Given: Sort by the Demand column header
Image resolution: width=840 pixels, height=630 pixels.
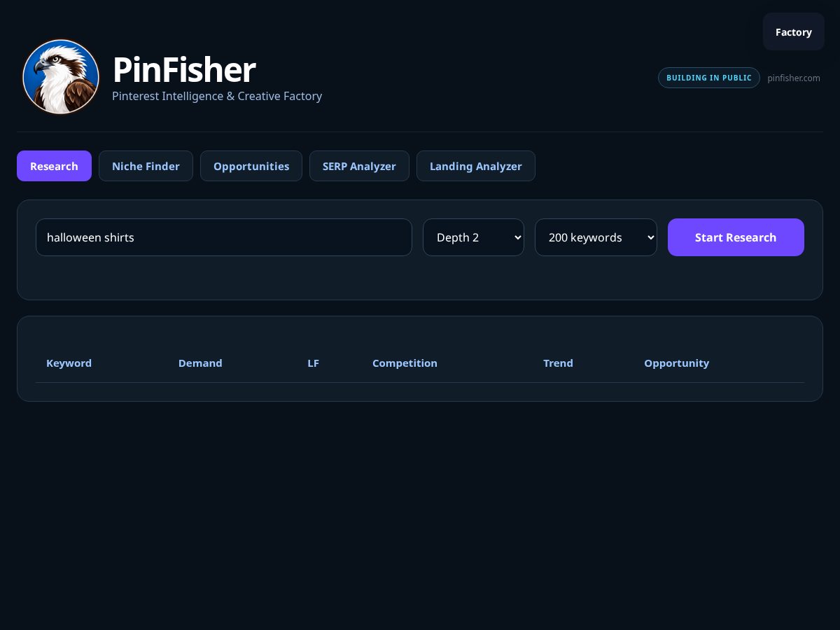Looking at the screenshot, I should coord(200,363).
